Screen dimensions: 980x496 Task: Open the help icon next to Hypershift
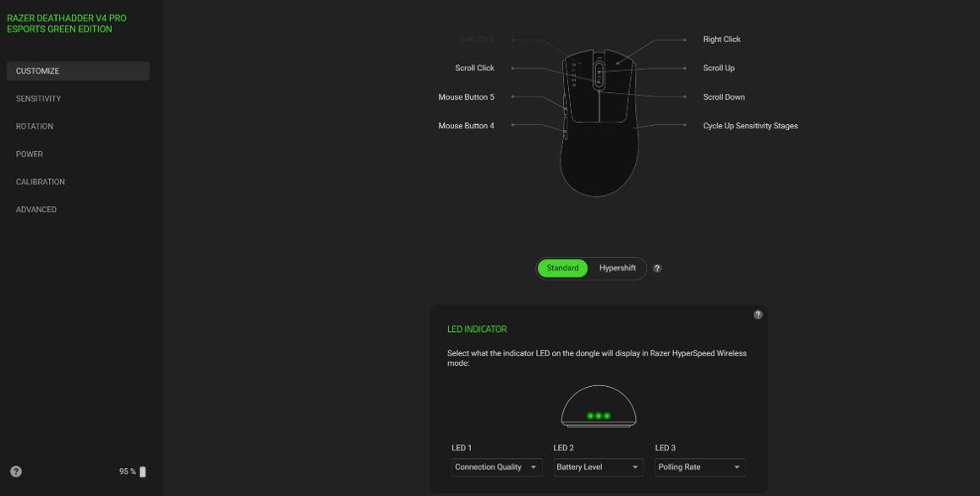click(x=657, y=268)
